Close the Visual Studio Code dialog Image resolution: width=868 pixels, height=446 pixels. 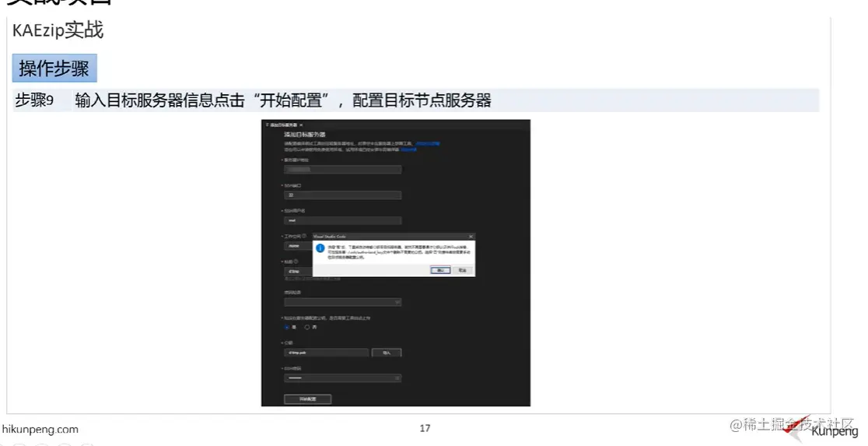[471, 237]
